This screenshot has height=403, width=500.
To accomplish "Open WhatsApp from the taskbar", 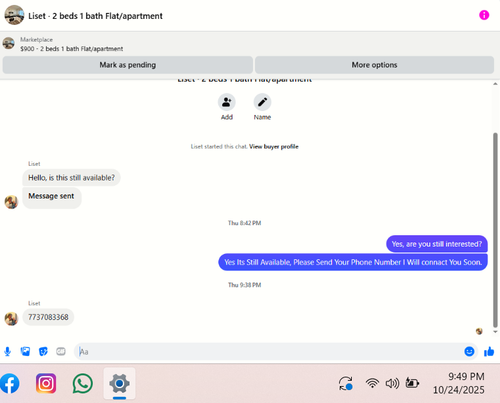I will pyautogui.click(x=82, y=383).
